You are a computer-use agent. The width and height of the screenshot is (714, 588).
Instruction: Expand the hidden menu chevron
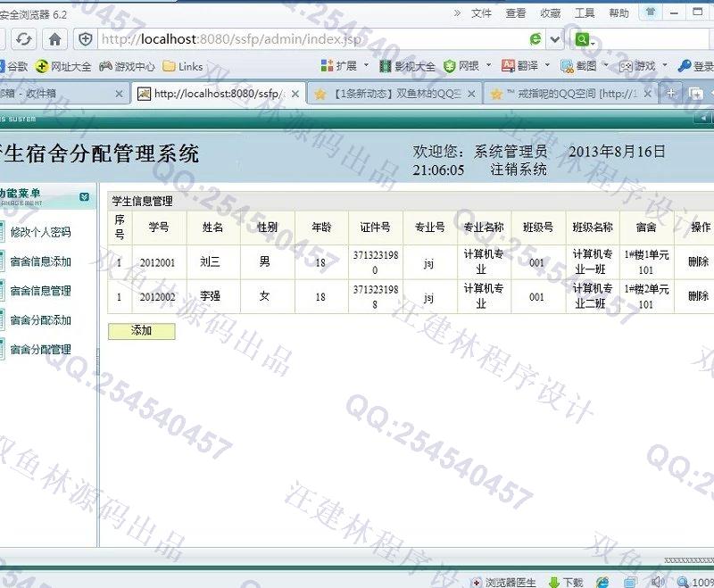coord(457,13)
